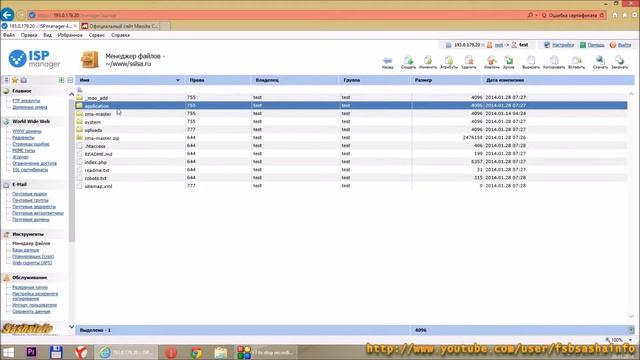This screenshot has height=360, width=640.
Task: Open Yandex browser from the taskbar
Action: pyautogui.click(x=81, y=352)
